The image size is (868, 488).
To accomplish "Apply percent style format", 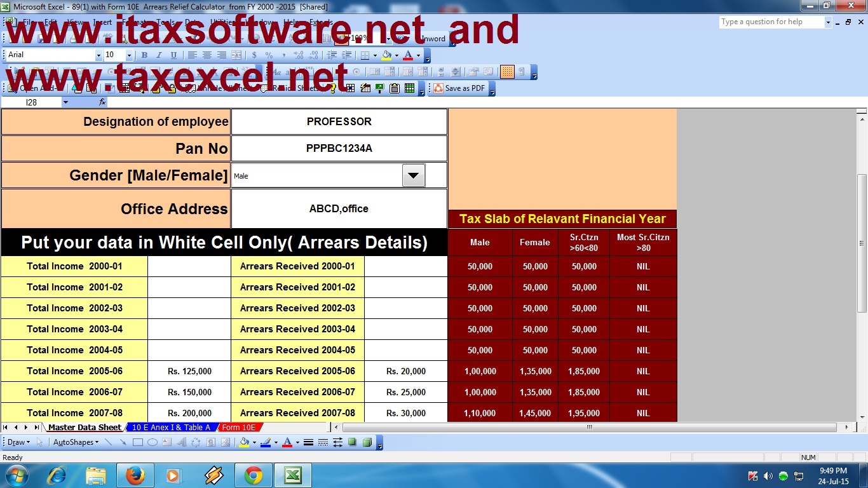I will pos(269,55).
